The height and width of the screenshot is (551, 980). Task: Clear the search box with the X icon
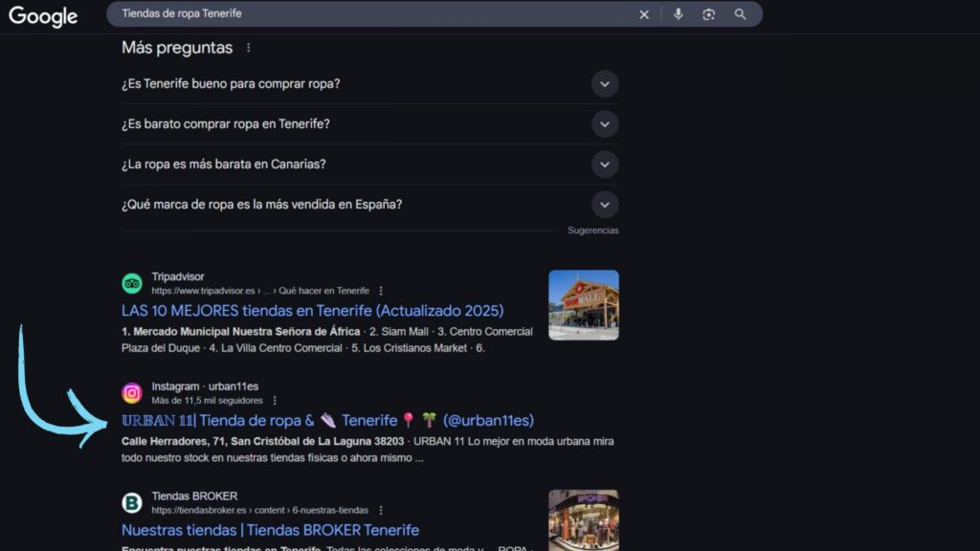pos(644,14)
